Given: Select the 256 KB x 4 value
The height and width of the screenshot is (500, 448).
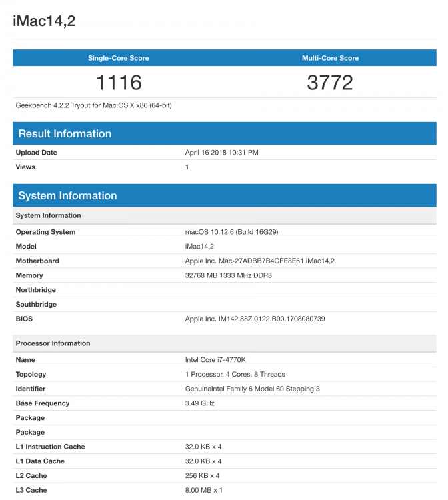Looking at the screenshot, I should tap(202, 476).
